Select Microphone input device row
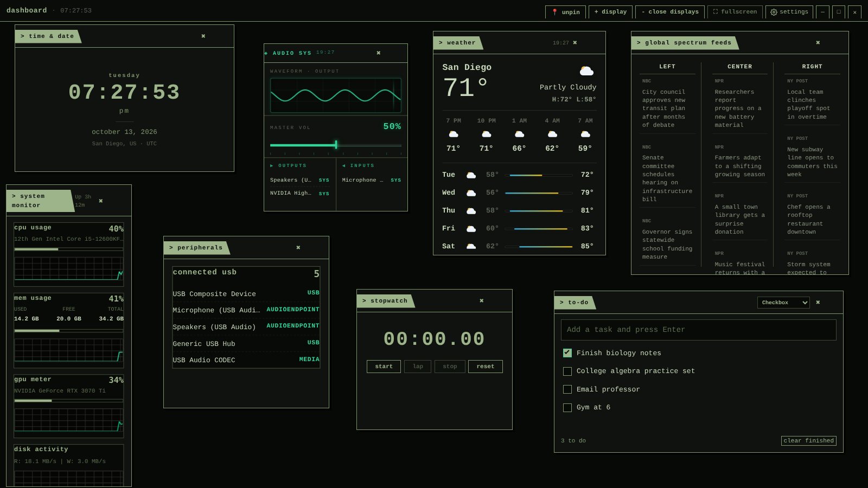 [x=372, y=180]
